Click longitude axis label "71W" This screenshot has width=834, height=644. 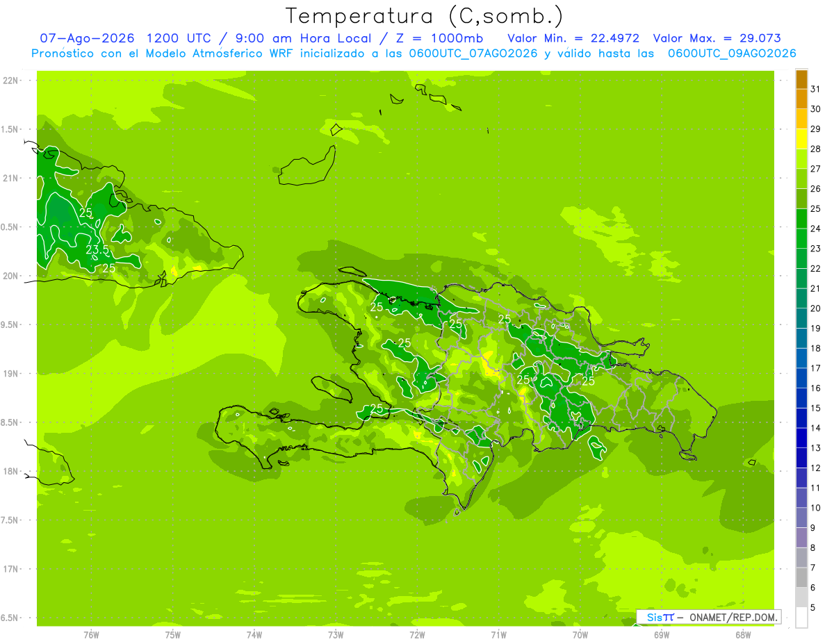[499, 634]
